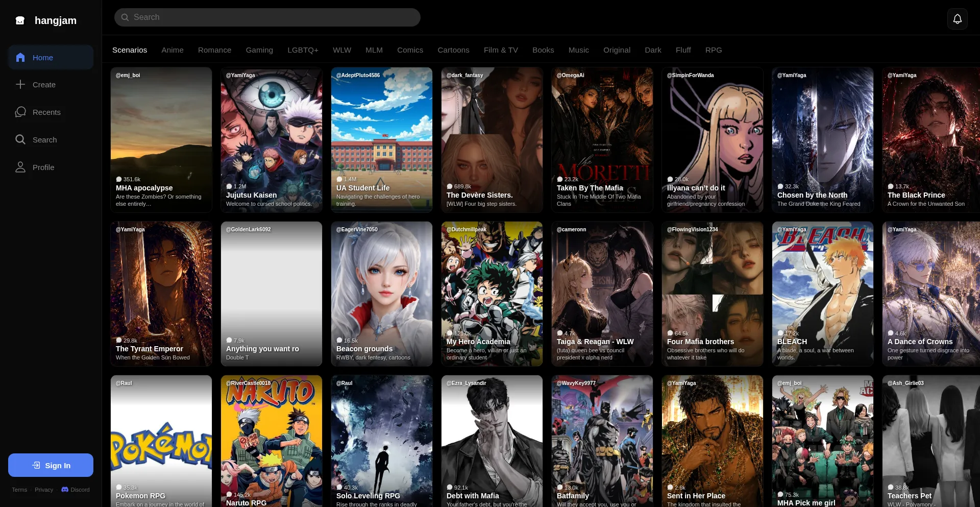Open the Naruto RPG card
The image size is (980, 507).
[272, 441]
